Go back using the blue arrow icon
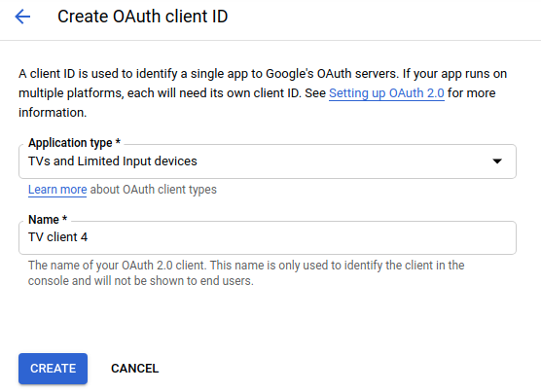The height and width of the screenshot is (392, 541). pos(22,17)
